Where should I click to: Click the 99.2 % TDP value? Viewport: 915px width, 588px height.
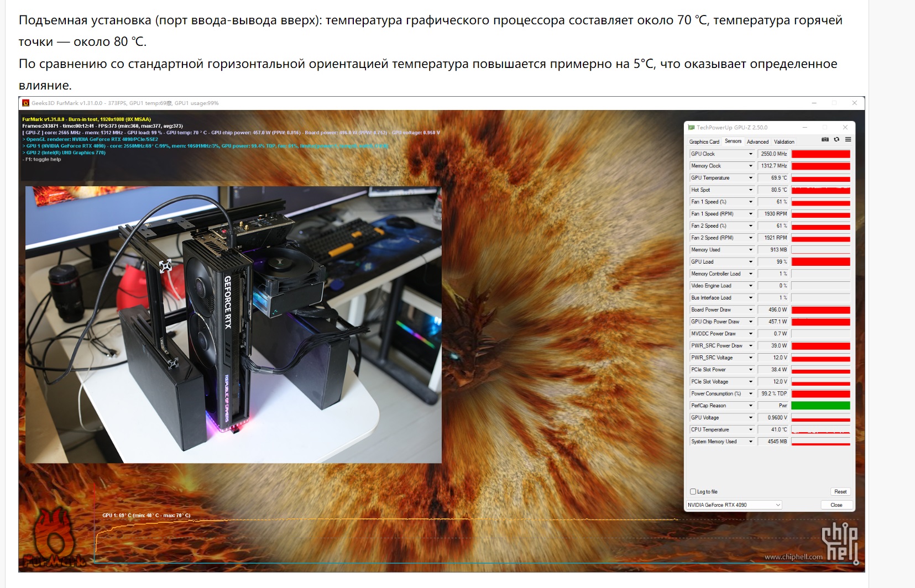coord(773,393)
